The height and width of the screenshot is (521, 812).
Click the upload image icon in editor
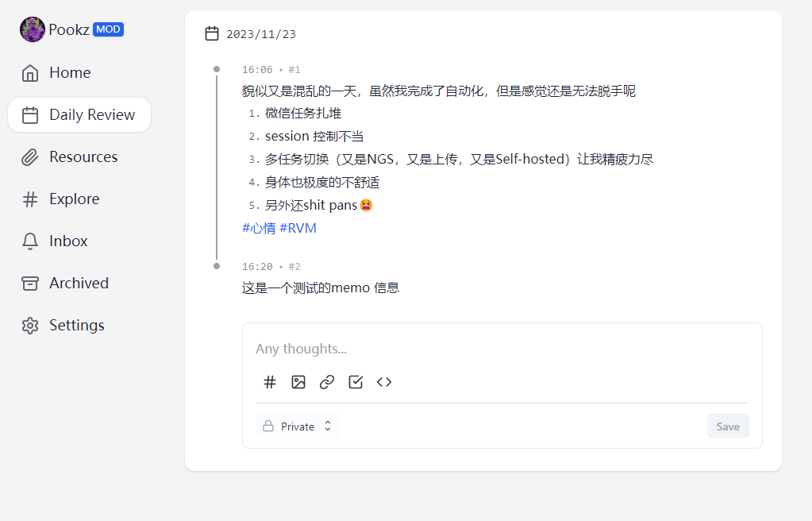point(298,382)
